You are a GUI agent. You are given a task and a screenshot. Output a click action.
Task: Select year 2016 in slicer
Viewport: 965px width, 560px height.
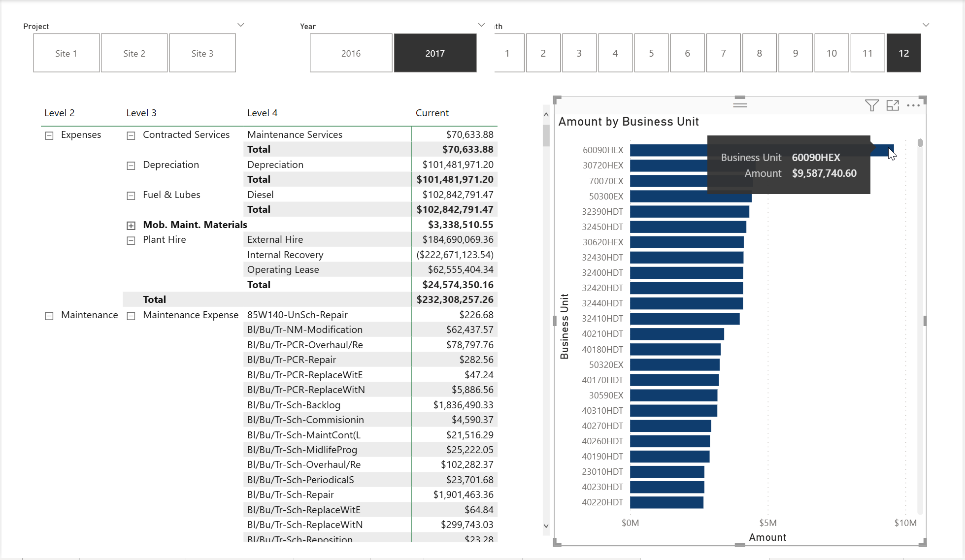351,53
